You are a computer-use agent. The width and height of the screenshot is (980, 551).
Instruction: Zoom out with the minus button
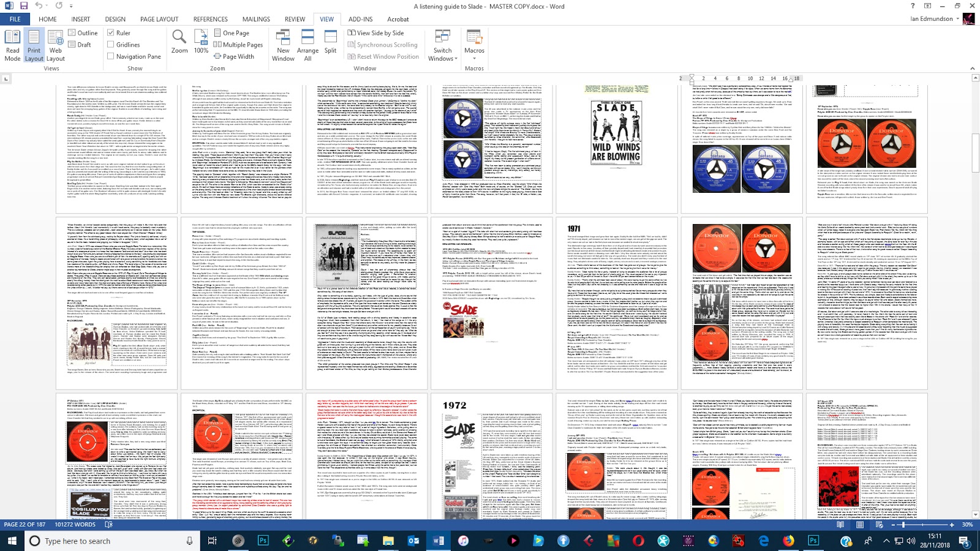894,525
